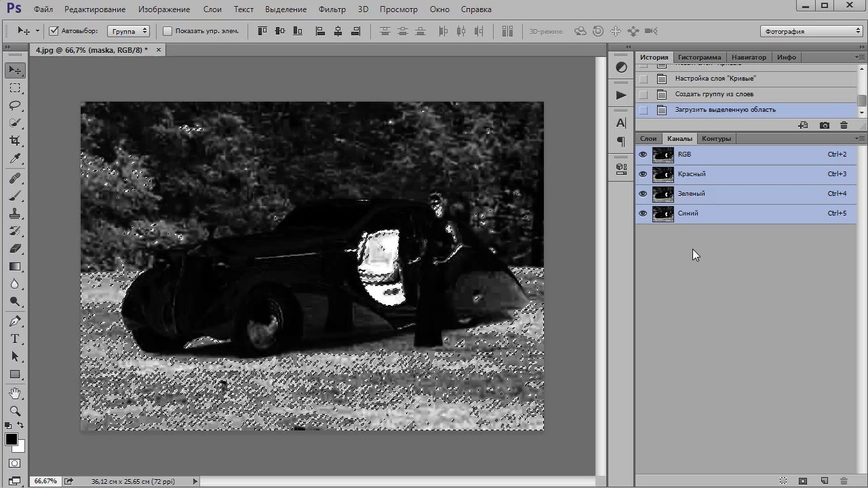Select the Rectangle shape tool

[15, 374]
